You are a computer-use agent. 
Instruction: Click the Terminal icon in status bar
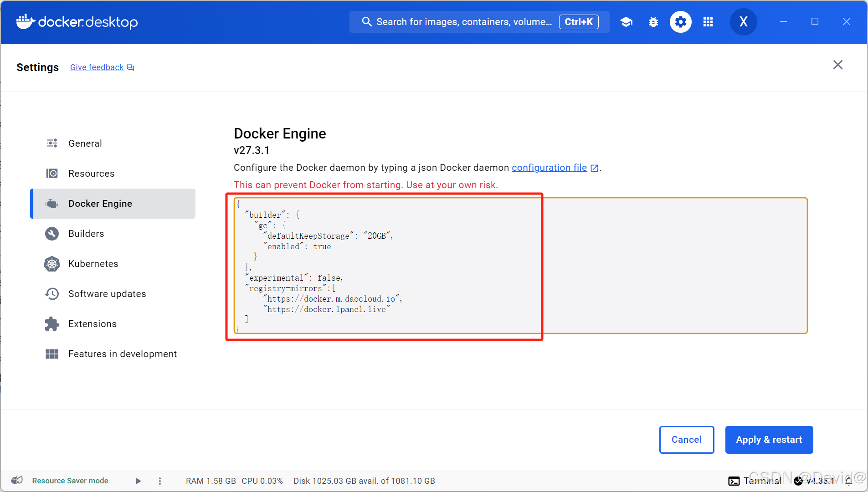pyautogui.click(x=734, y=481)
